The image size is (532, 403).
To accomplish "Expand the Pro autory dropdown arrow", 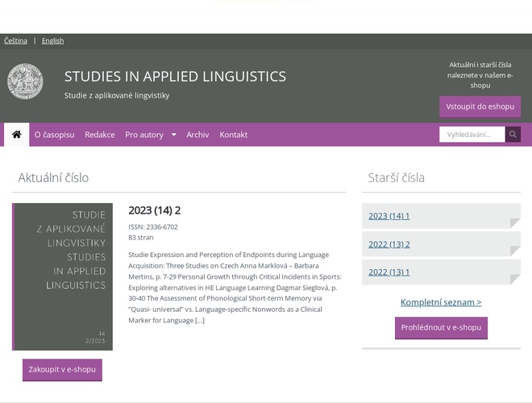I will point(173,135).
